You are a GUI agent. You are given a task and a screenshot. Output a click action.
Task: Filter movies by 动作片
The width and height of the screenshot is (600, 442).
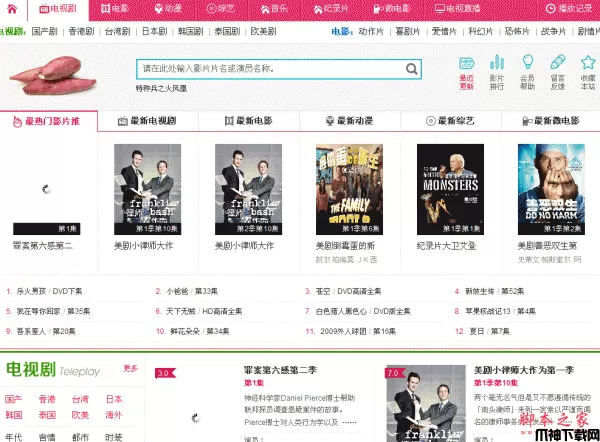tap(371, 31)
